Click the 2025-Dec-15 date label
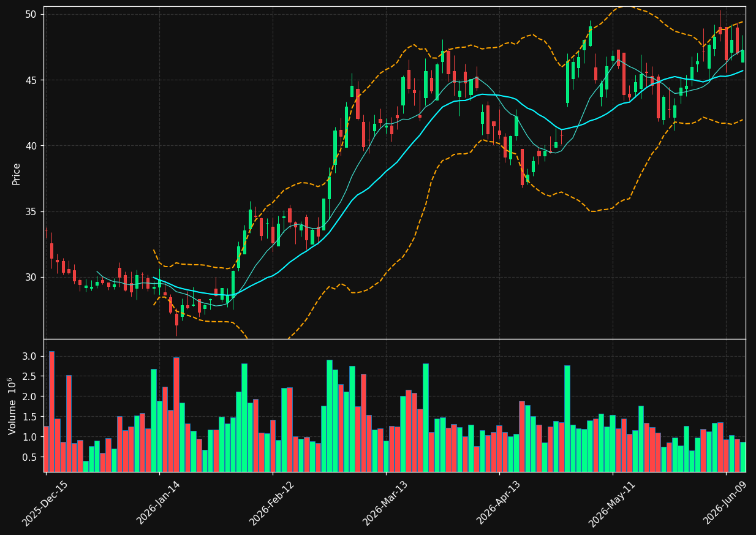This screenshot has width=756, height=535. point(45,504)
